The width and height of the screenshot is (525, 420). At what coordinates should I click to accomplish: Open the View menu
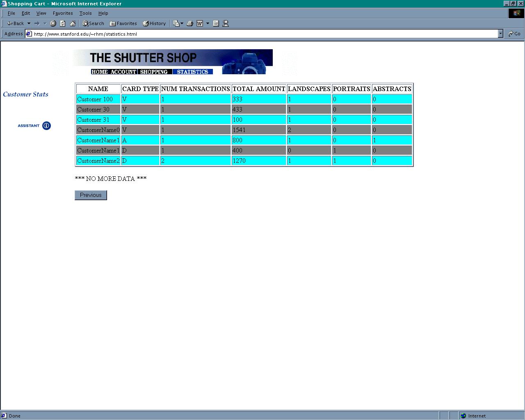tap(41, 13)
